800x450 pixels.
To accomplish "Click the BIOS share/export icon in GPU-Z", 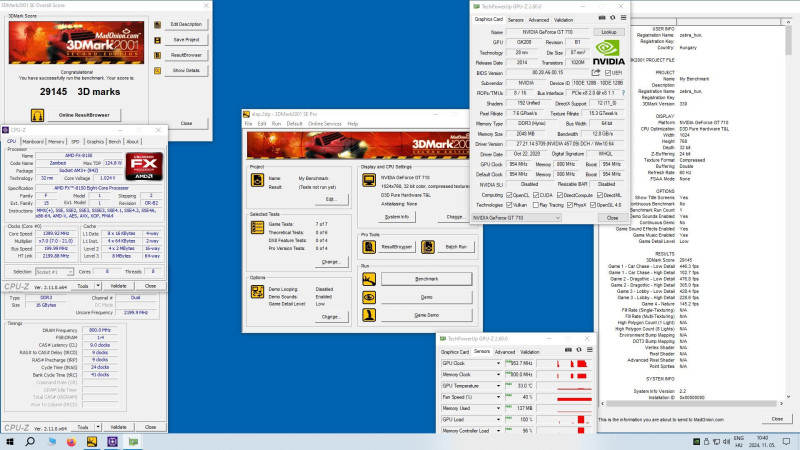I will click(595, 72).
